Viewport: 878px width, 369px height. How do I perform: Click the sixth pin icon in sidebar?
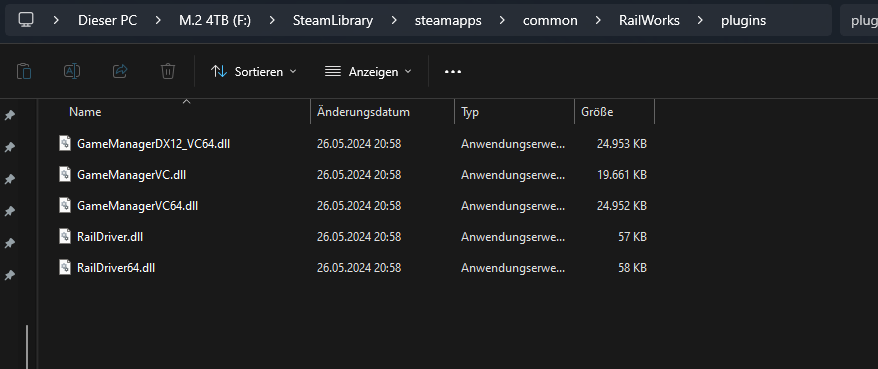[9, 275]
